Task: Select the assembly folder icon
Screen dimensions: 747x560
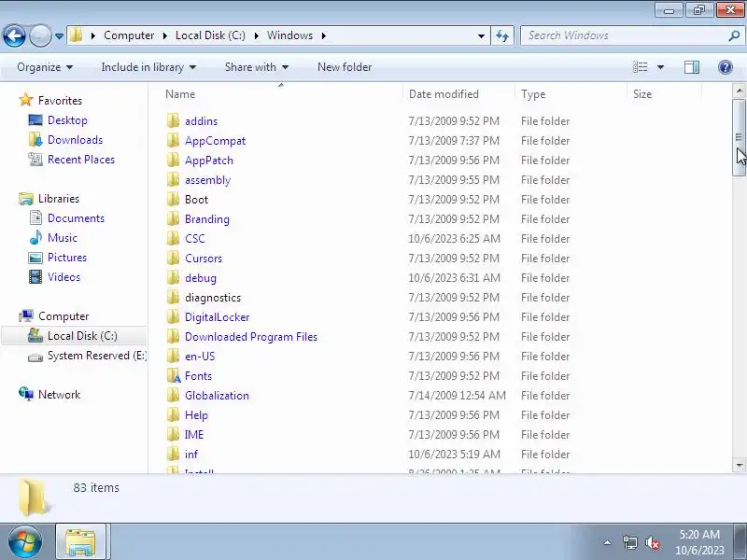Action: [174, 179]
